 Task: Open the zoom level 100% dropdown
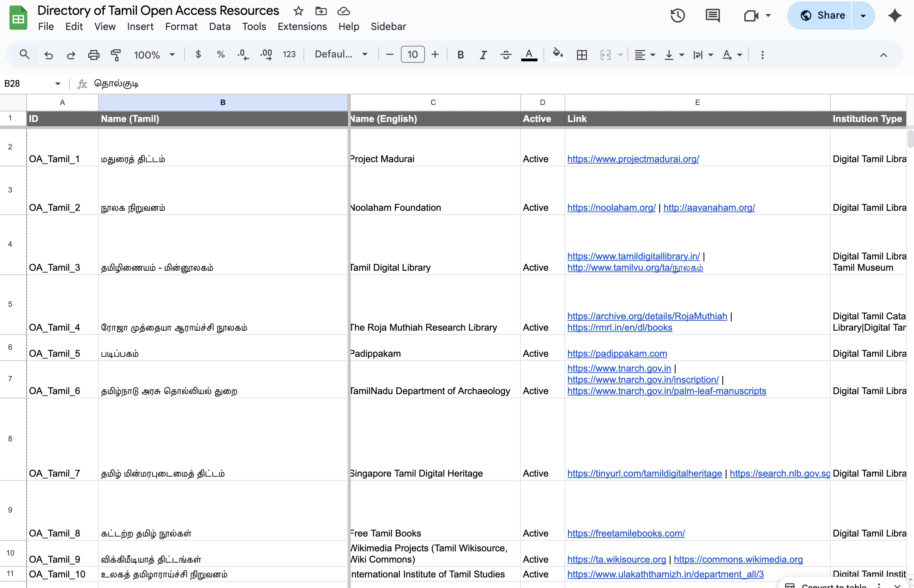(x=154, y=55)
